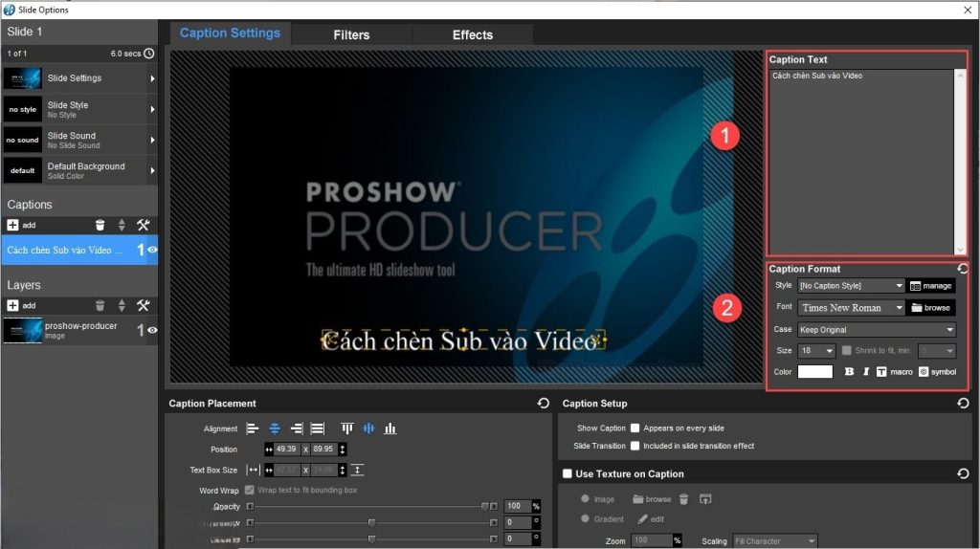Open font Size dropdown
The image size is (980, 549).
816,350
